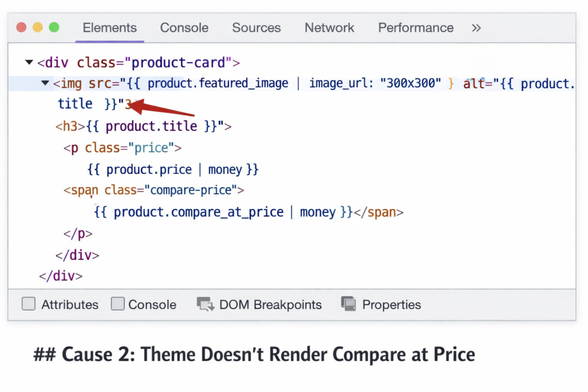Collapse the img element node
The width and height of the screenshot is (588, 392).
coord(45,83)
